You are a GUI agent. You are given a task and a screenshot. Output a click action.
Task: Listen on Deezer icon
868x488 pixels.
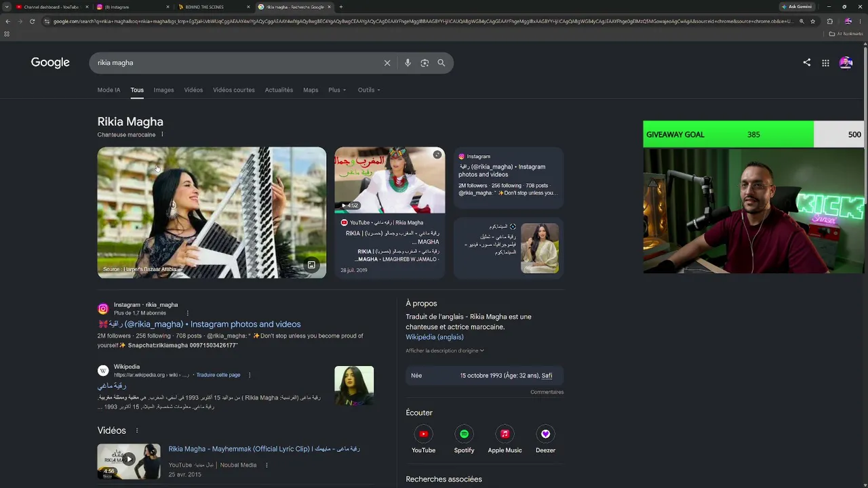[545, 434]
